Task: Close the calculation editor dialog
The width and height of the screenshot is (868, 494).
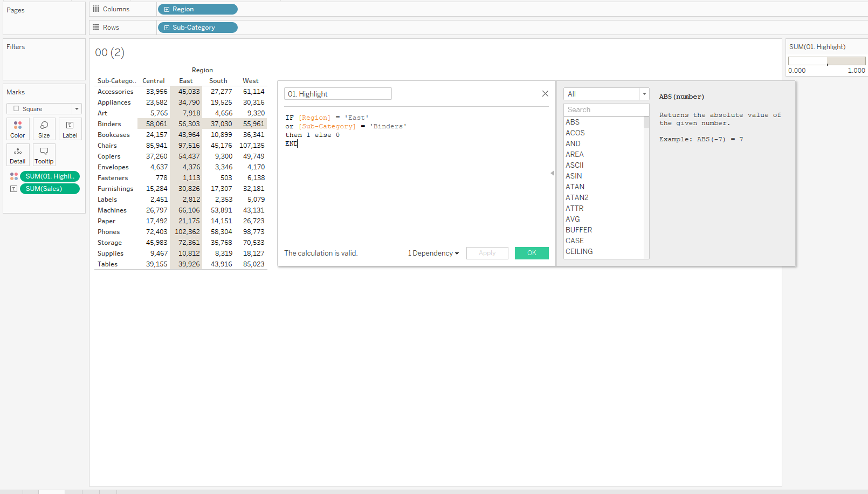Action: pos(545,94)
